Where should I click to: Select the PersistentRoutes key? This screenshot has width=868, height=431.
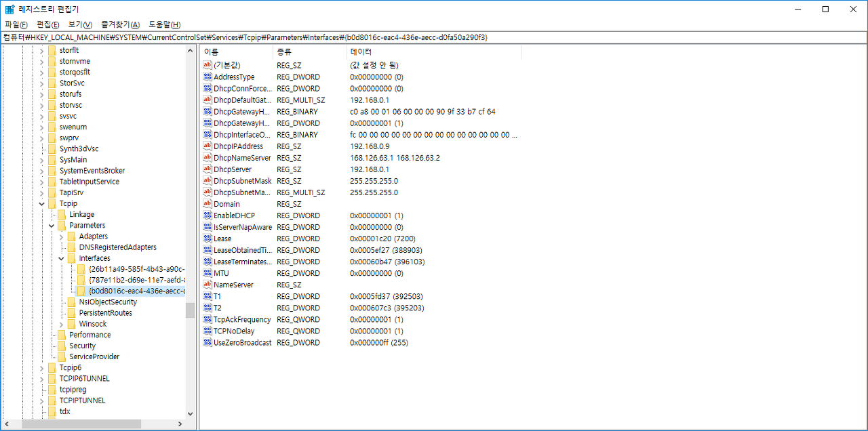coord(104,313)
